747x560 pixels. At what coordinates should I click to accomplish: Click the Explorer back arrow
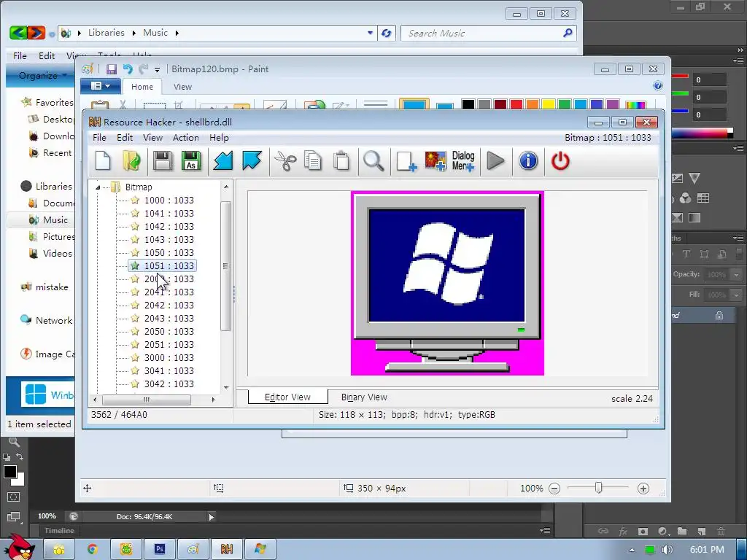[18, 33]
